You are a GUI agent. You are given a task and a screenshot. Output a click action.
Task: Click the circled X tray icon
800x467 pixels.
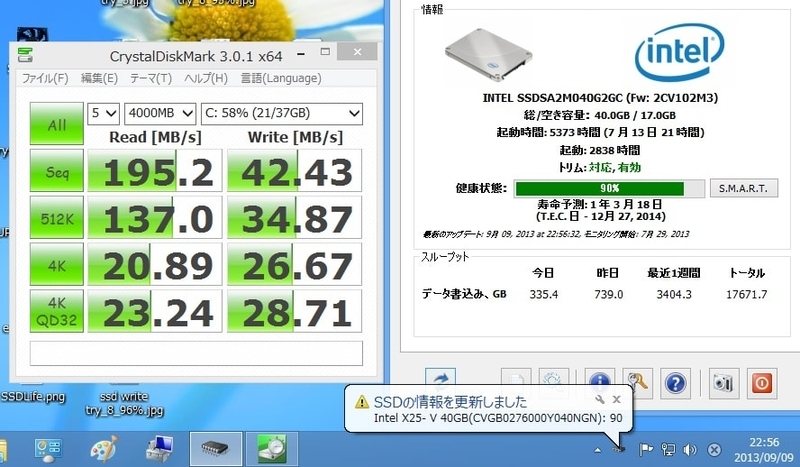coord(714,449)
